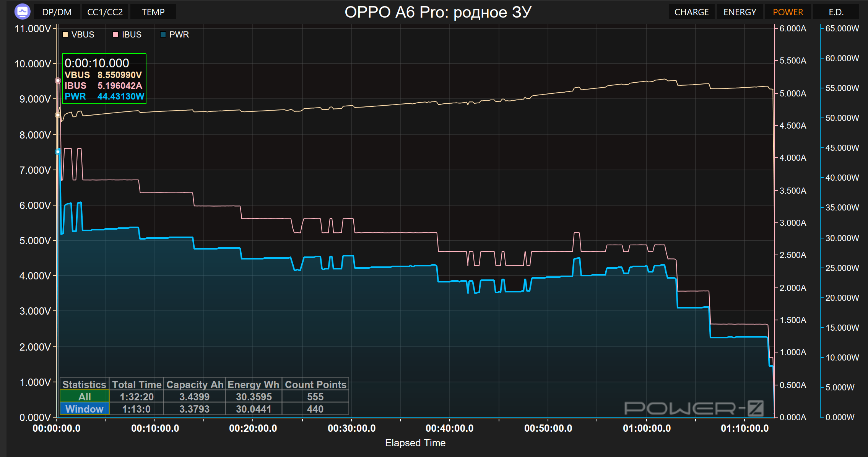Toggle the PWR legend series

point(179,34)
